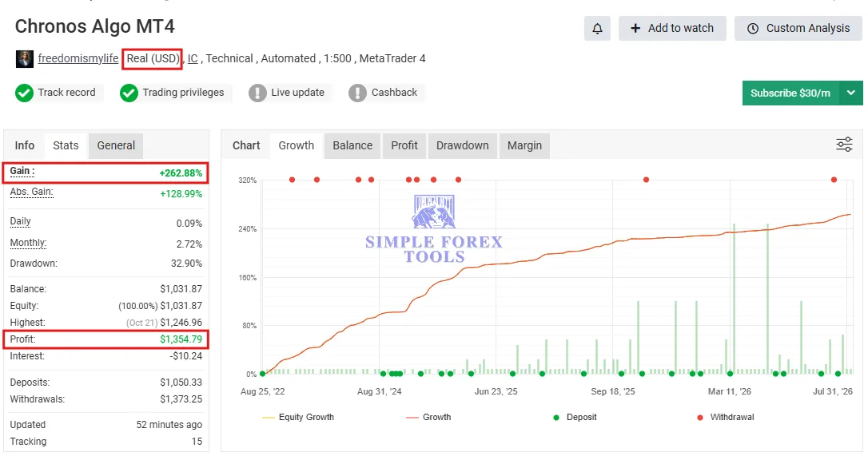Click the Live update warning icon
The width and height of the screenshot is (868, 460).
pyautogui.click(x=257, y=93)
